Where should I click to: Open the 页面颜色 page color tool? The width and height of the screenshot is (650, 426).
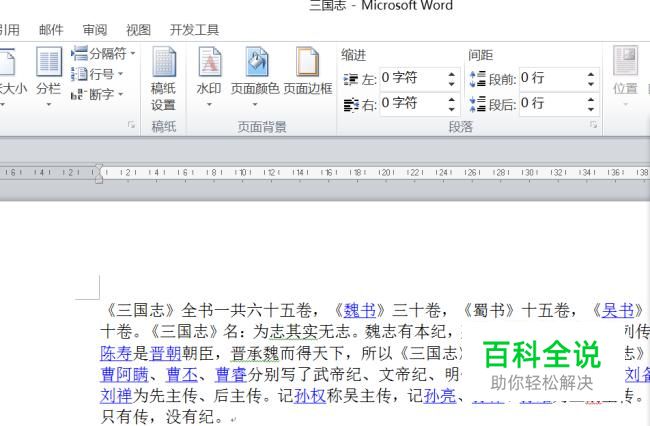coord(255,76)
